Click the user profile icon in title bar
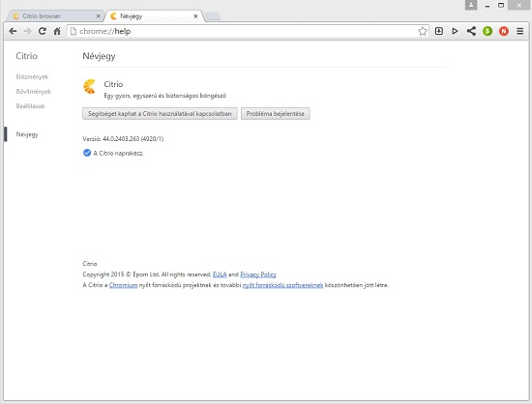Viewport: 532px width, 404px height. [x=471, y=5]
